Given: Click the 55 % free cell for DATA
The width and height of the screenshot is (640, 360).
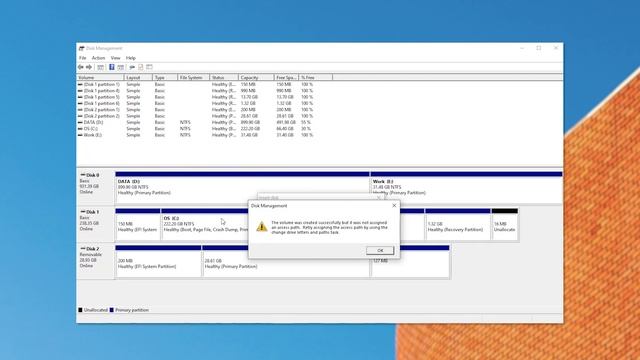Looking at the screenshot, I should (306, 122).
